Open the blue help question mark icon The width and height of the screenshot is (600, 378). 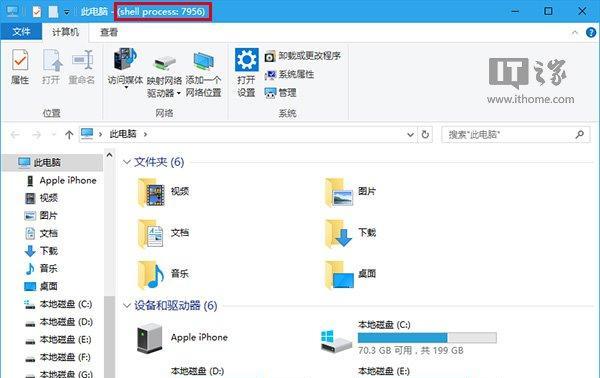point(591,33)
